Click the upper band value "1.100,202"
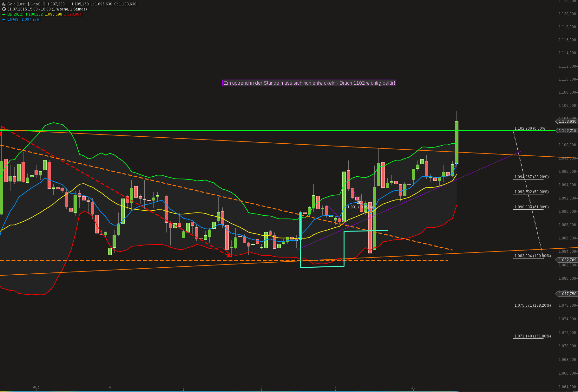This screenshot has height=392, width=578. click(x=34, y=14)
